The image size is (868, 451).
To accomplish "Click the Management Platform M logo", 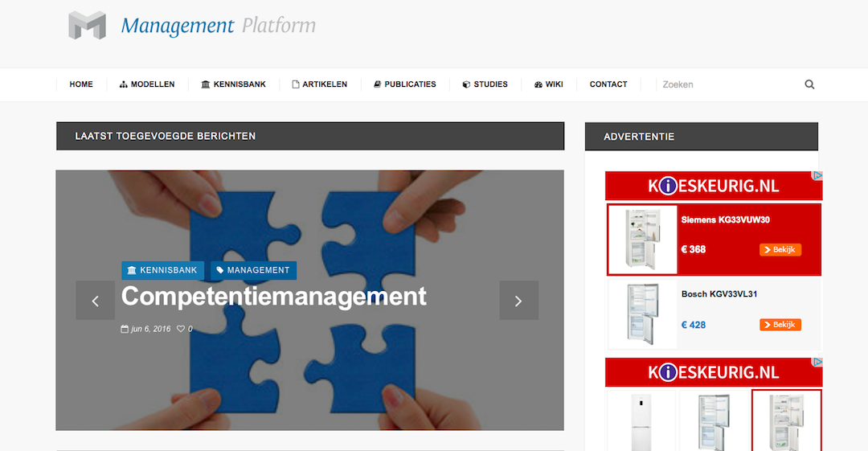I will coord(87,26).
